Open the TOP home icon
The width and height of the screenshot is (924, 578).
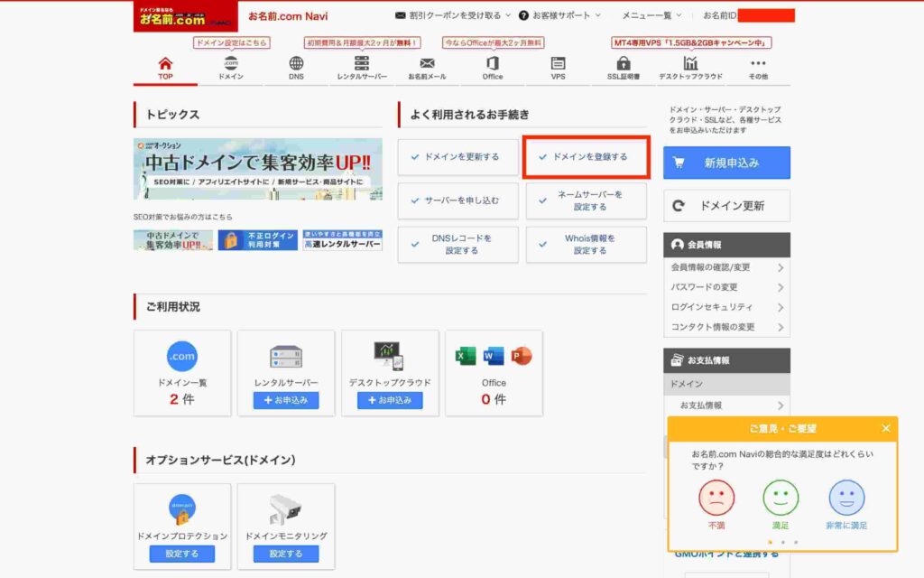(x=166, y=63)
